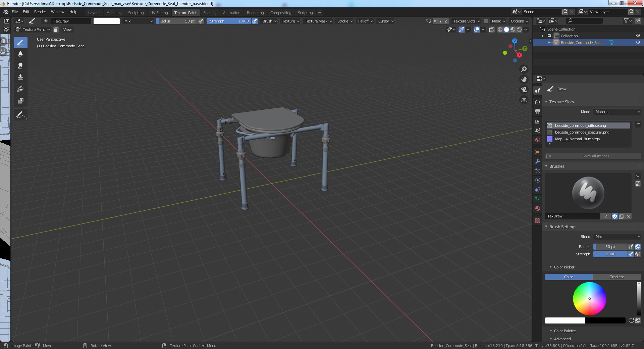Switch to wireframe viewport shading

coord(500,30)
